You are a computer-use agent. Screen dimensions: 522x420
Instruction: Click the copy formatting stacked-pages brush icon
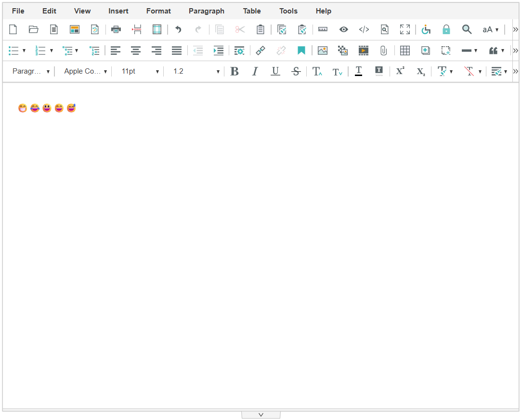pyautogui.click(x=282, y=30)
